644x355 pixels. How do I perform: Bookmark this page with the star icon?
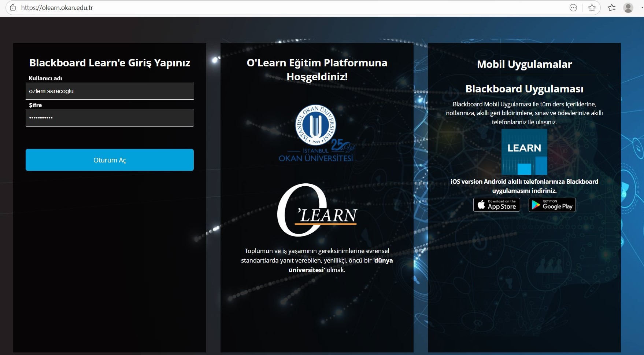[x=592, y=8]
